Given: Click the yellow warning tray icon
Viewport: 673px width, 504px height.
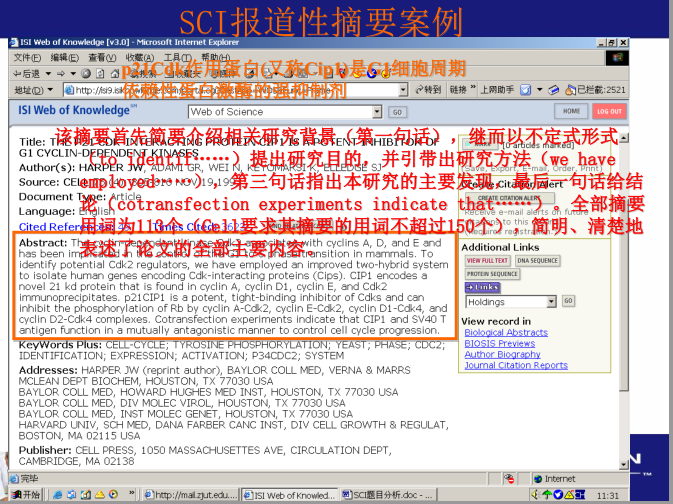Looking at the screenshot, I should [x=569, y=495].
